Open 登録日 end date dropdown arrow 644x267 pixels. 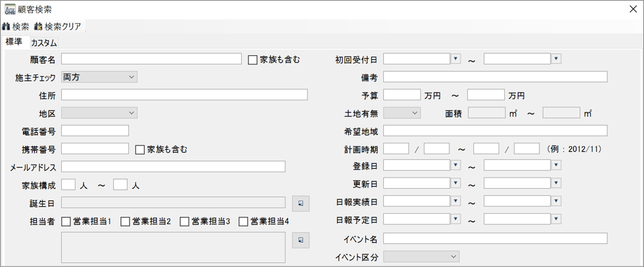pos(556,164)
